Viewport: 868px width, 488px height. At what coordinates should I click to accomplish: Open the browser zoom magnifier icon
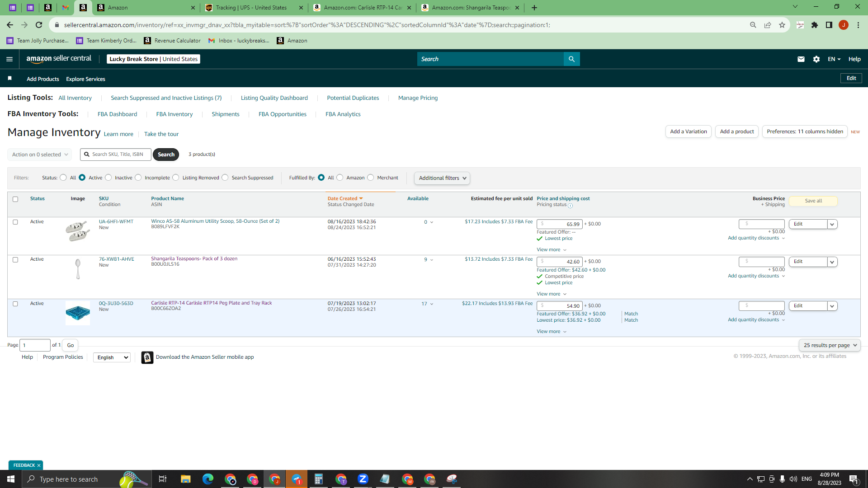(x=753, y=25)
